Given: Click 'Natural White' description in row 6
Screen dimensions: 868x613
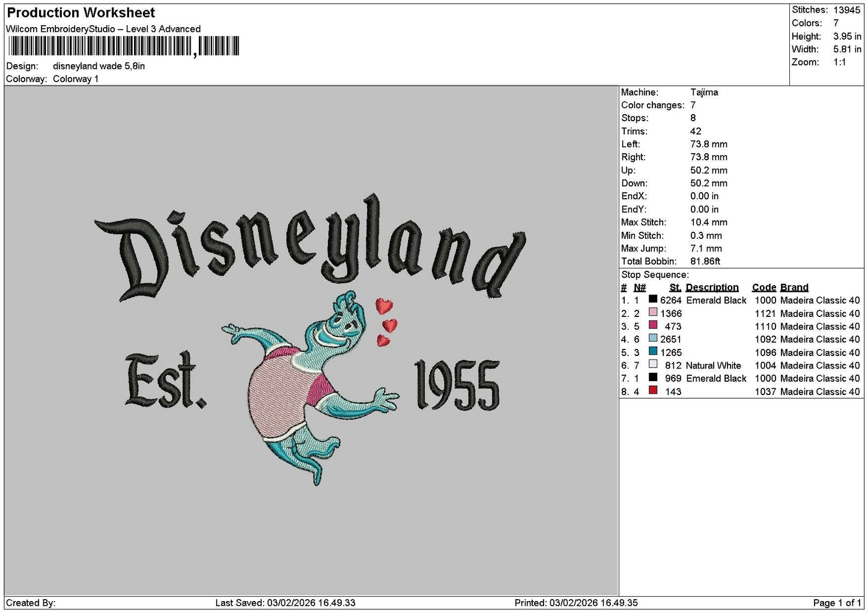Looking at the screenshot, I should (x=714, y=366).
